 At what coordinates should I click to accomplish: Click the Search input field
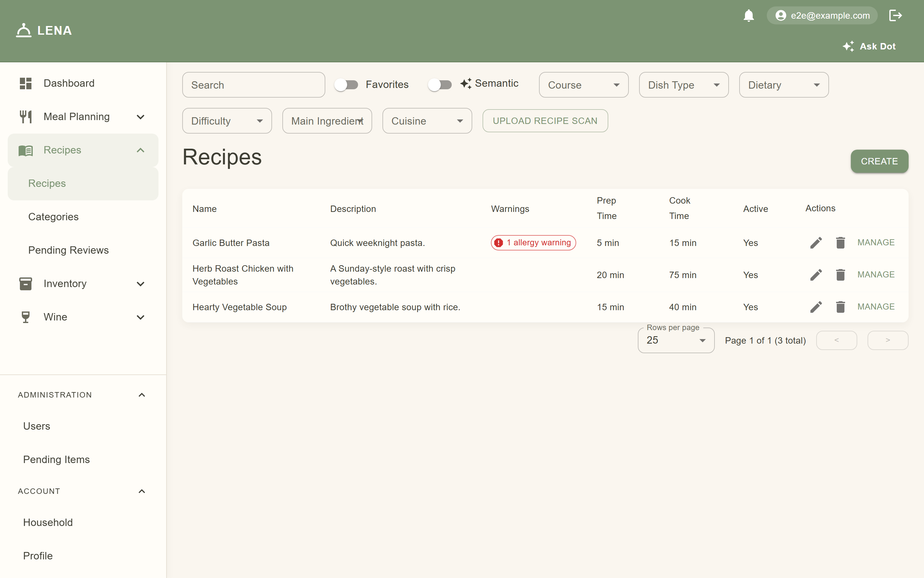[253, 85]
